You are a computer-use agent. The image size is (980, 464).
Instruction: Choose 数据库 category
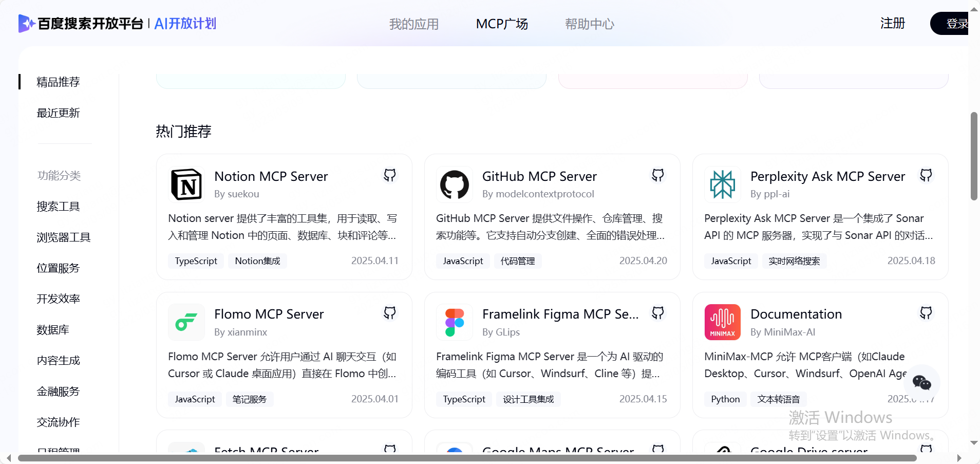(53, 330)
